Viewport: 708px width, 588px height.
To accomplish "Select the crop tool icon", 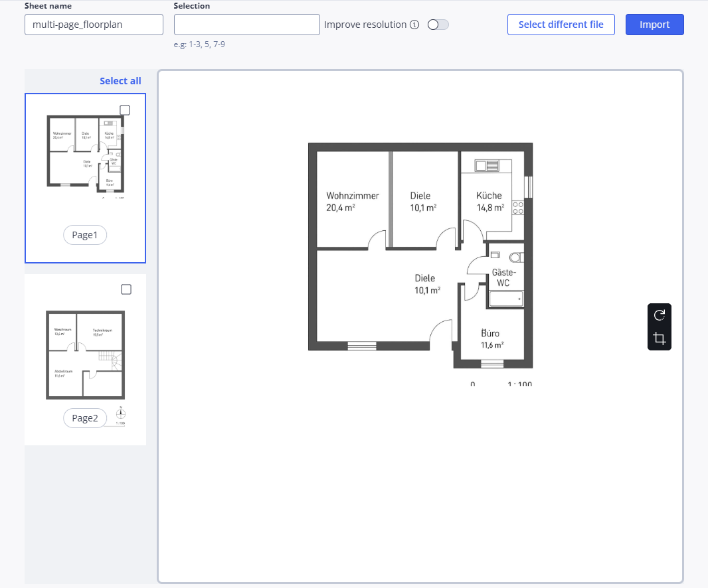I will [659, 338].
